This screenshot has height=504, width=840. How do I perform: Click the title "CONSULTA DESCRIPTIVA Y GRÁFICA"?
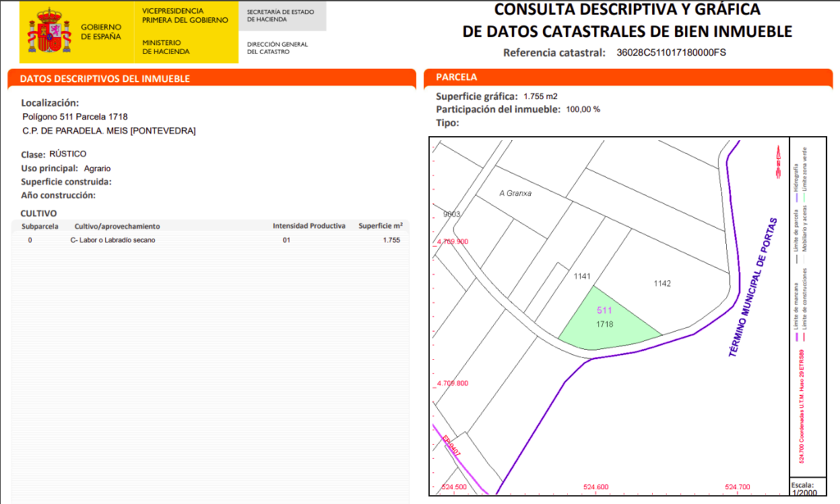[x=627, y=10]
